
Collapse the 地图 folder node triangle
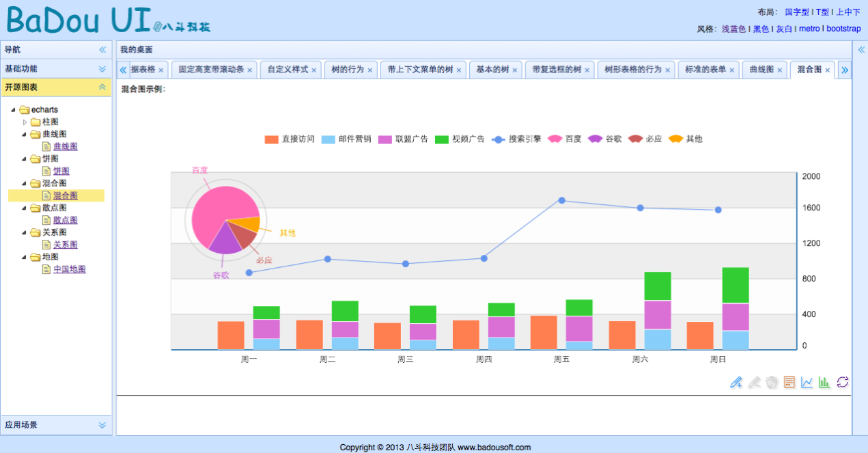25,257
